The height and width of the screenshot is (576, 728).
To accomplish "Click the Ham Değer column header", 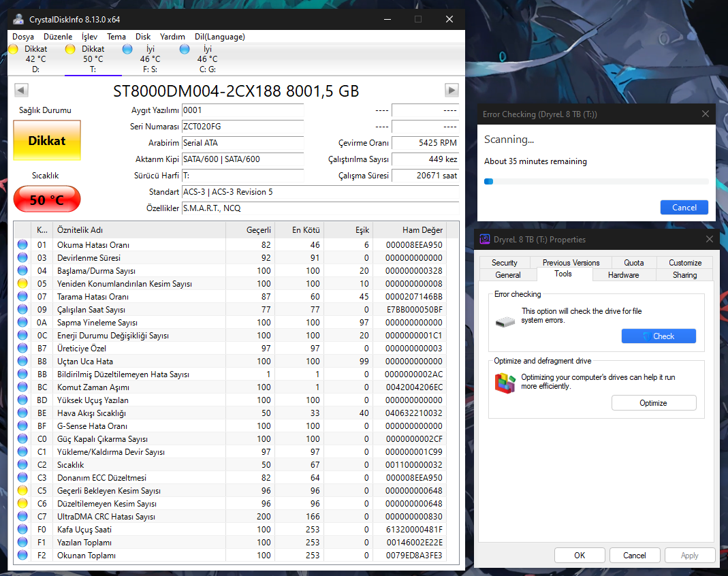I will tap(409, 229).
